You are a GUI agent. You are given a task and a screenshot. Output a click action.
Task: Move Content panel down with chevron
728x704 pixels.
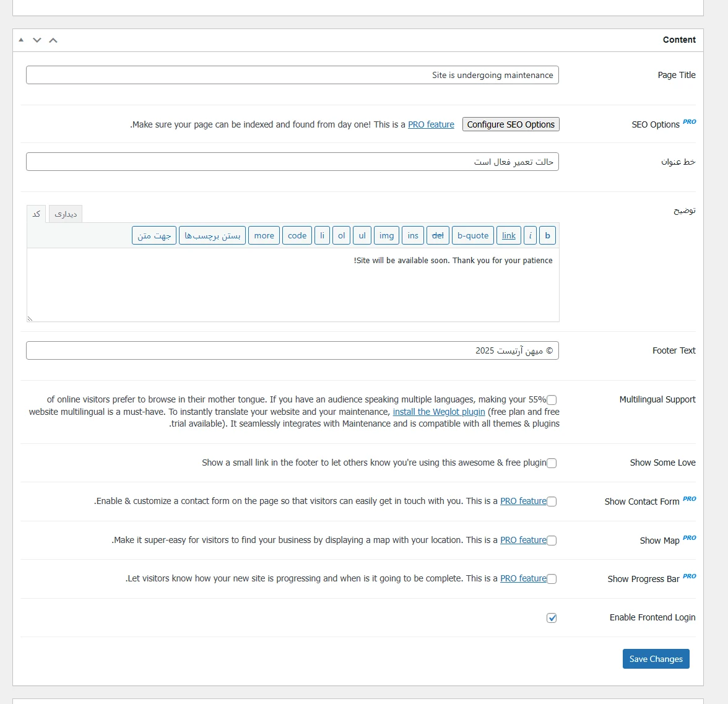tap(37, 40)
